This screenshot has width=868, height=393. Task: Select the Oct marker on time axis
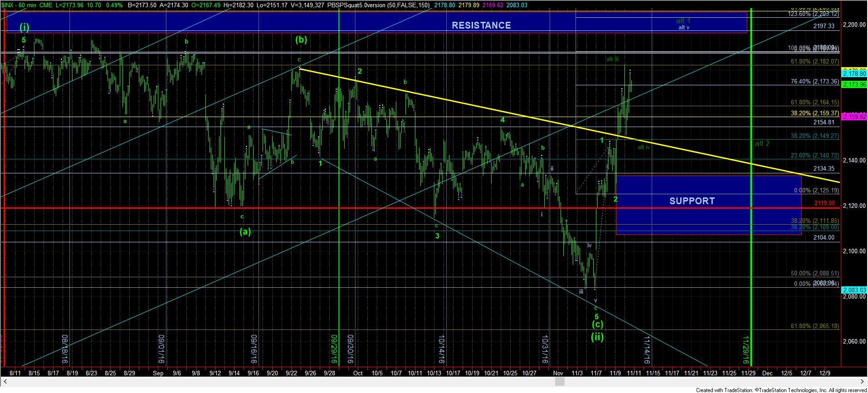click(358, 373)
